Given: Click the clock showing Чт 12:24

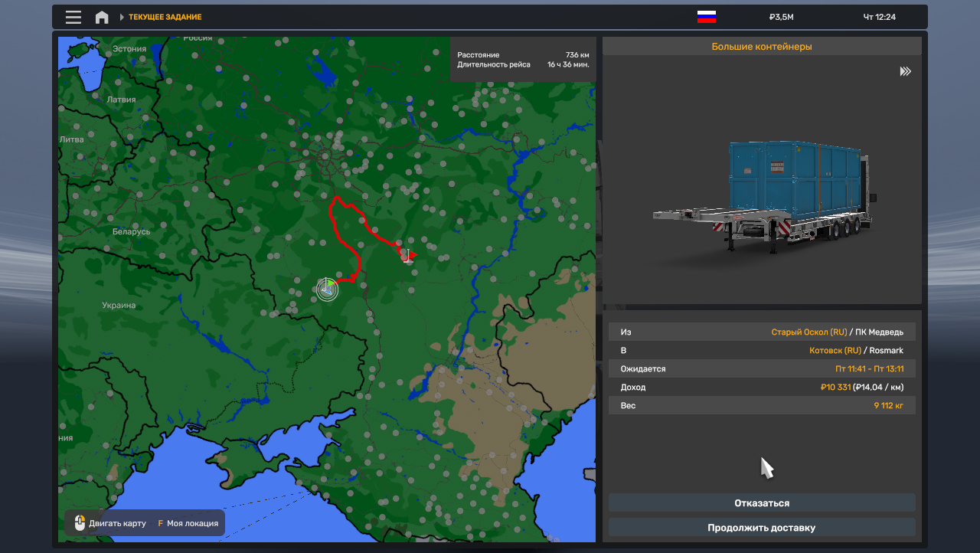Looking at the screenshot, I should (880, 17).
